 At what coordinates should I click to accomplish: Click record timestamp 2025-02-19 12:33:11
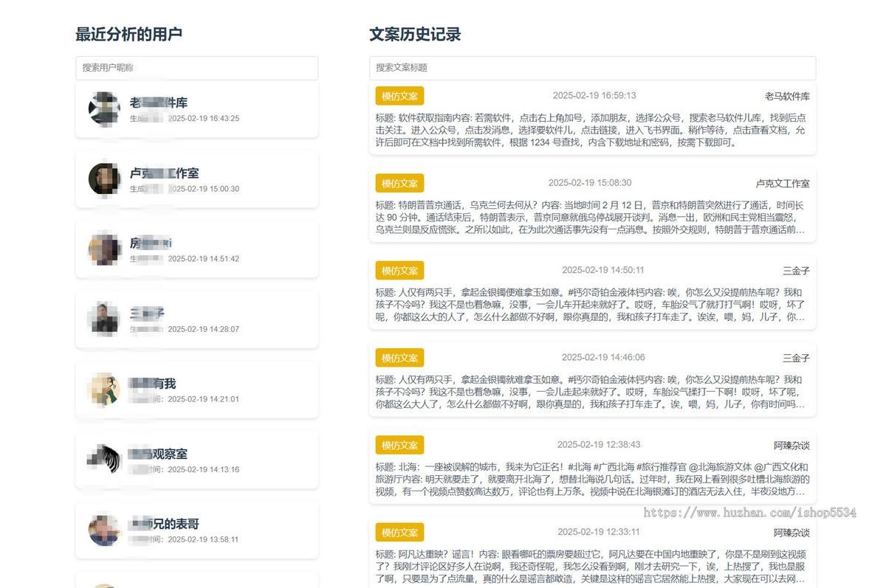click(599, 531)
